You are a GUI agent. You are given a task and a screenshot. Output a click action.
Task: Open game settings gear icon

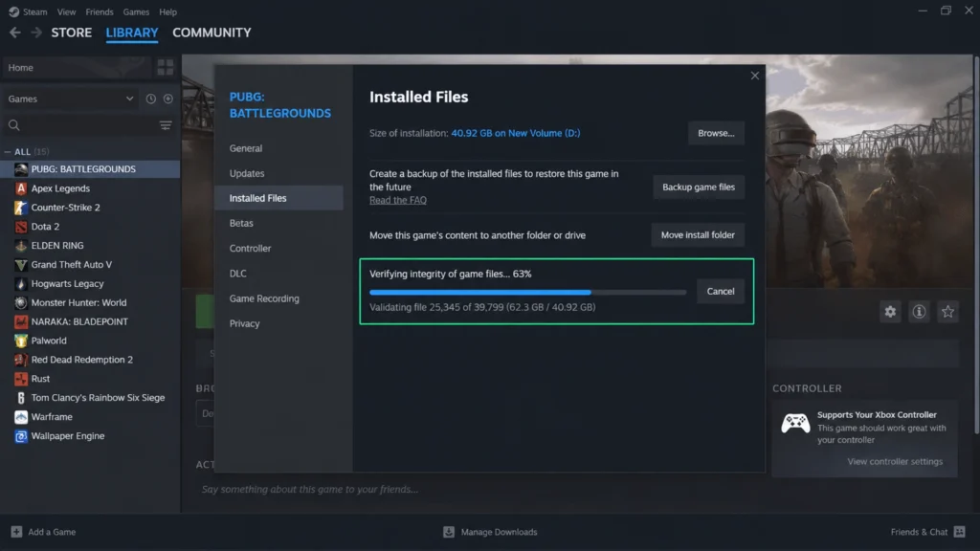pos(890,311)
